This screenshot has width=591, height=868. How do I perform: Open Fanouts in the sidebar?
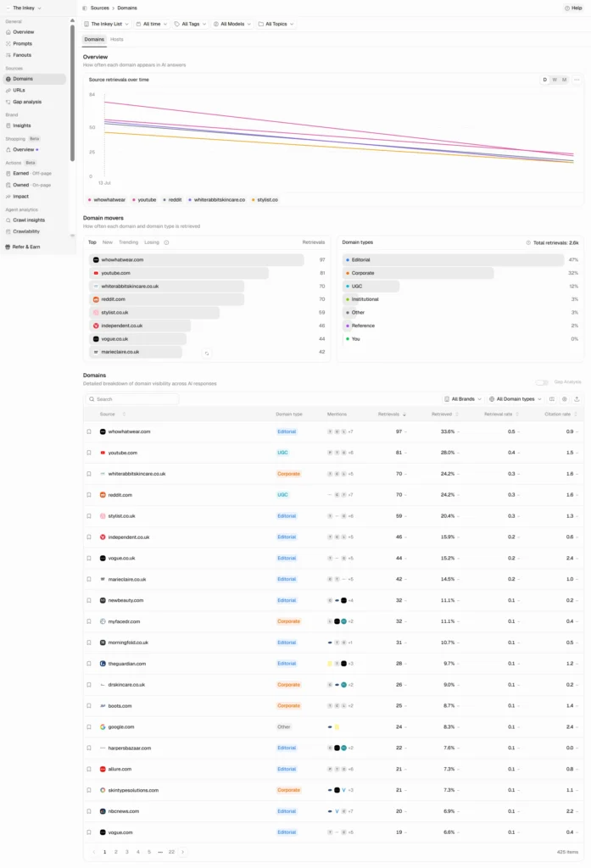(x=22, y=55)
